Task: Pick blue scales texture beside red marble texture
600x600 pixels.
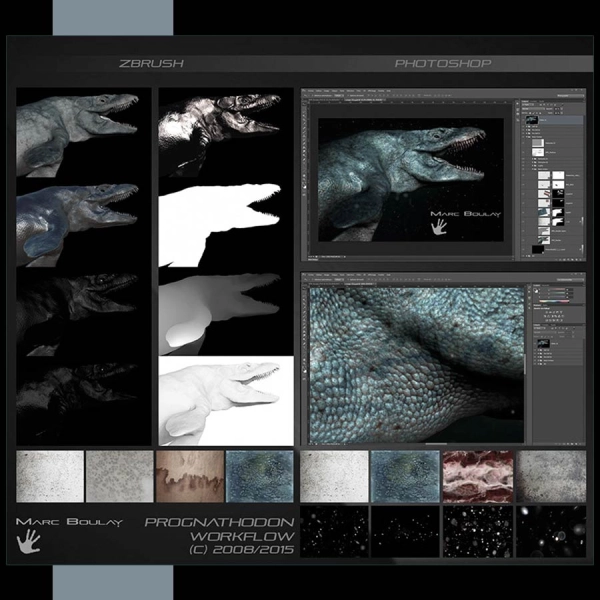Action: click(405, 476)
